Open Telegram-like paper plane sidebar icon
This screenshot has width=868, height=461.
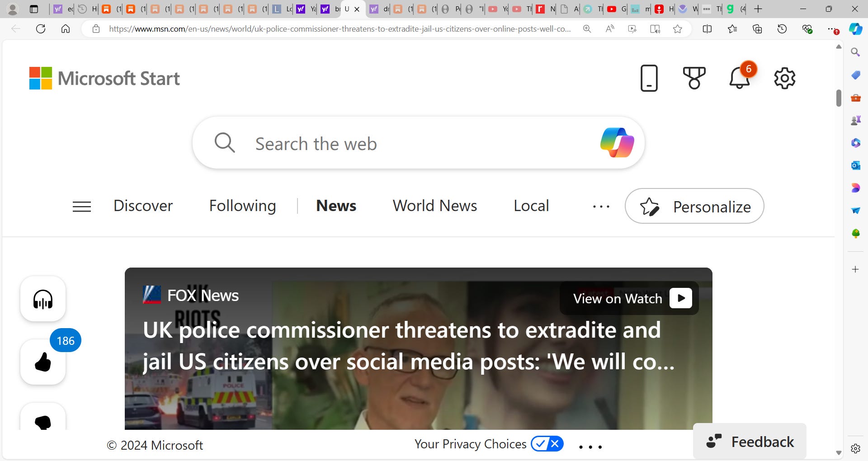(x=855, y=211)
